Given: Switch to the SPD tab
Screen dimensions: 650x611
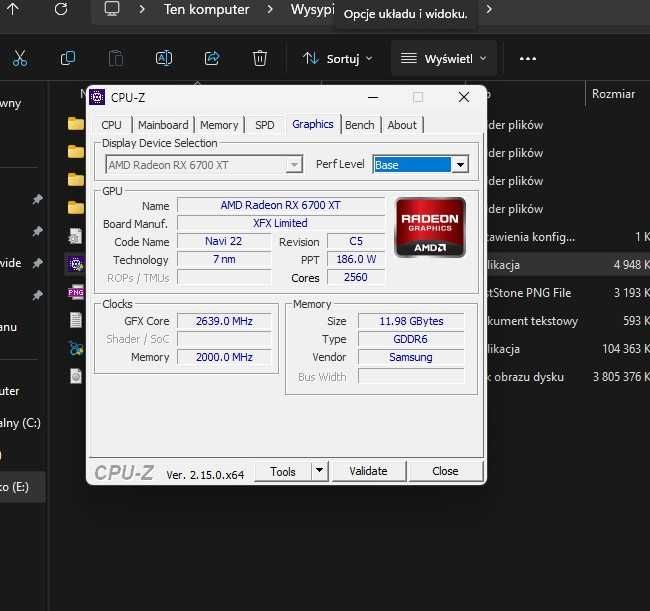Looking at the screenshot, I should (x=265, y=125).
